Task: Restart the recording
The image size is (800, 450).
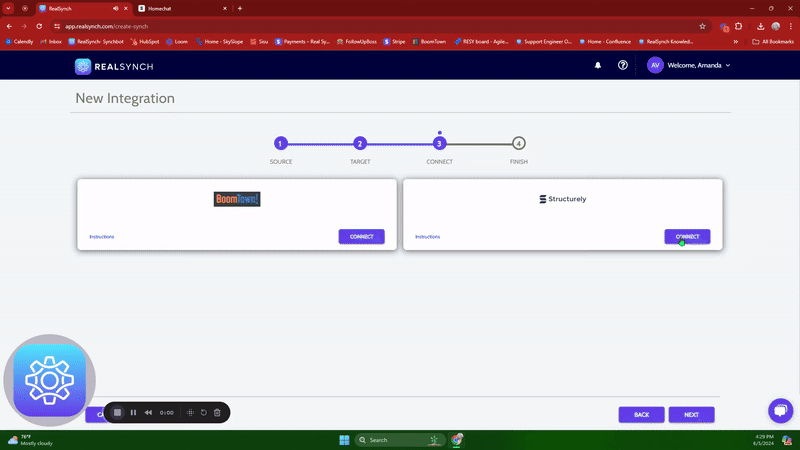Action: pos(204,413)
